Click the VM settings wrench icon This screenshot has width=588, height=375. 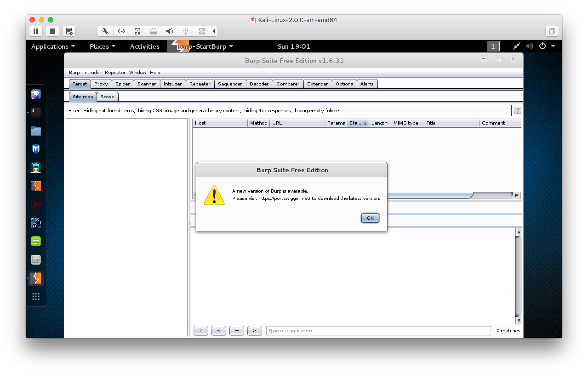pyautogui.click(x=105, y=31)
